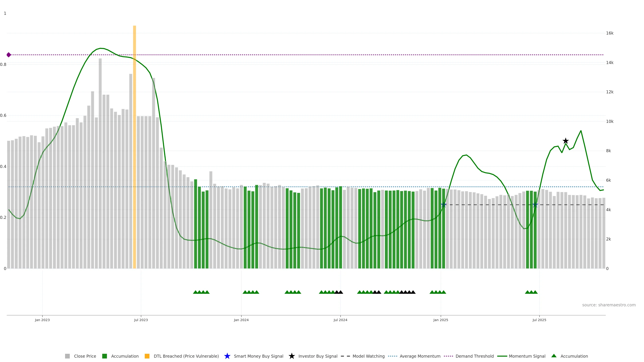Click the blue Smart Money star near Jan 2025
The height and width of the screenshot is (362, 644).
point(443,205)
